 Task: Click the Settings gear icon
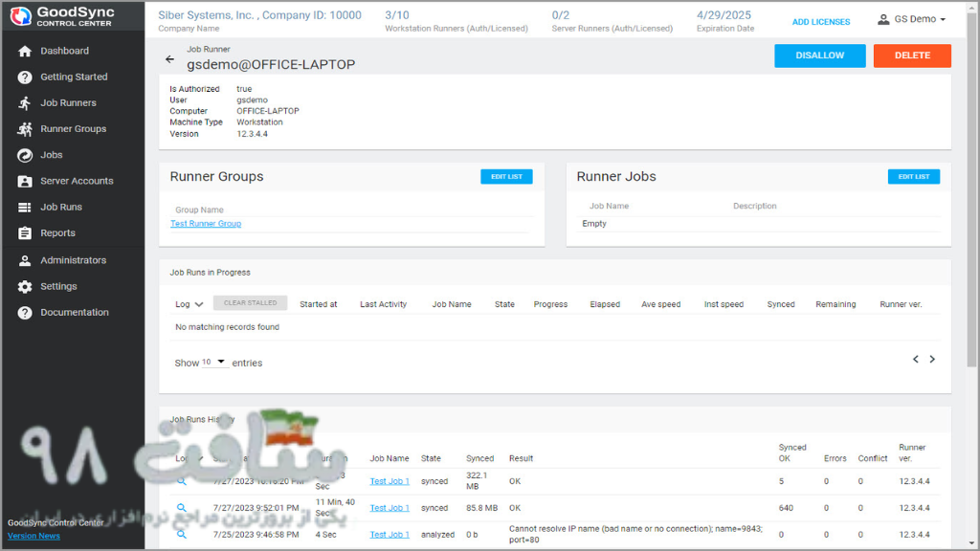[25, 287]
